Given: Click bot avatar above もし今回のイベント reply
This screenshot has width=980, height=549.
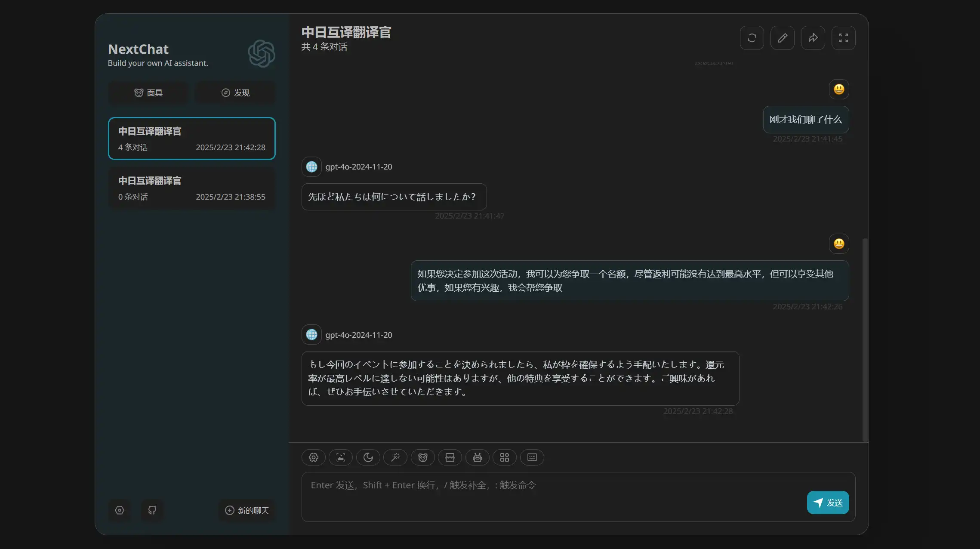Looking at the screenshot, I should point(311,334).
